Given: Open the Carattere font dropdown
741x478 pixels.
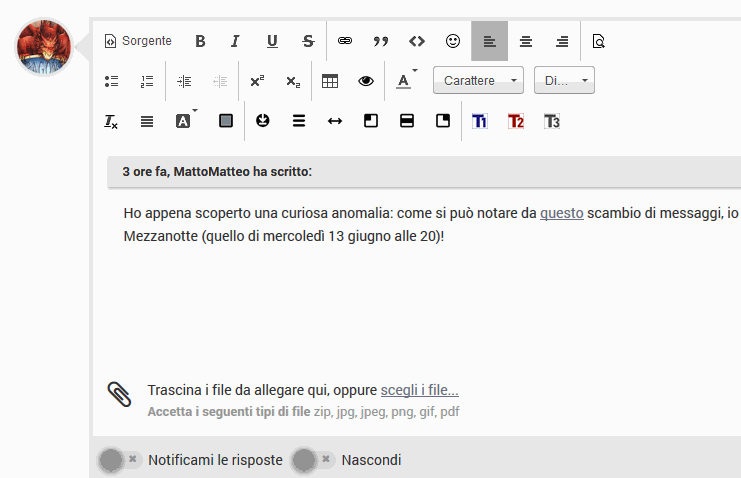Looking at the screenshot, I should 478,81.
